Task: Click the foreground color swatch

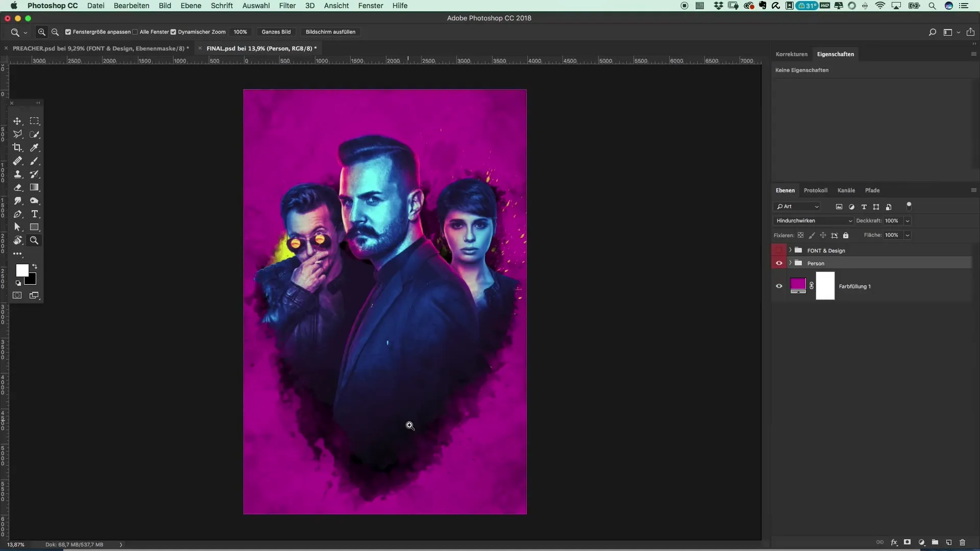Action: (22, 270)
